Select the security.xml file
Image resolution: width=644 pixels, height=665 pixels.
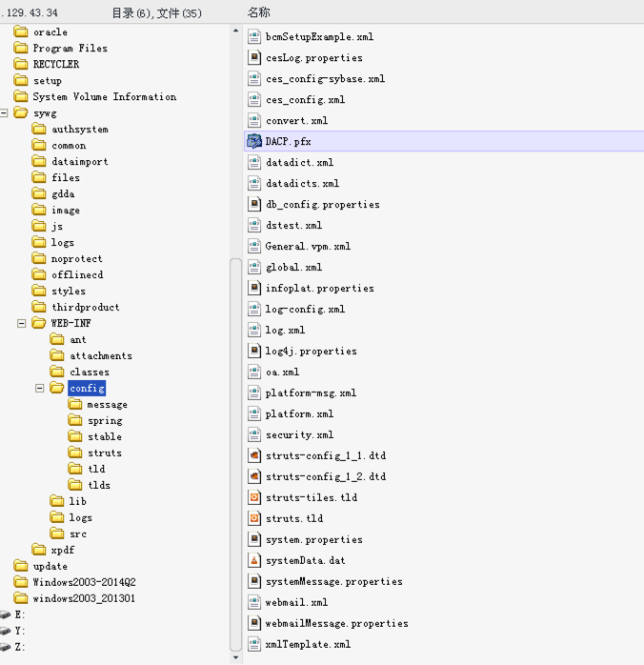coord(299,434)
